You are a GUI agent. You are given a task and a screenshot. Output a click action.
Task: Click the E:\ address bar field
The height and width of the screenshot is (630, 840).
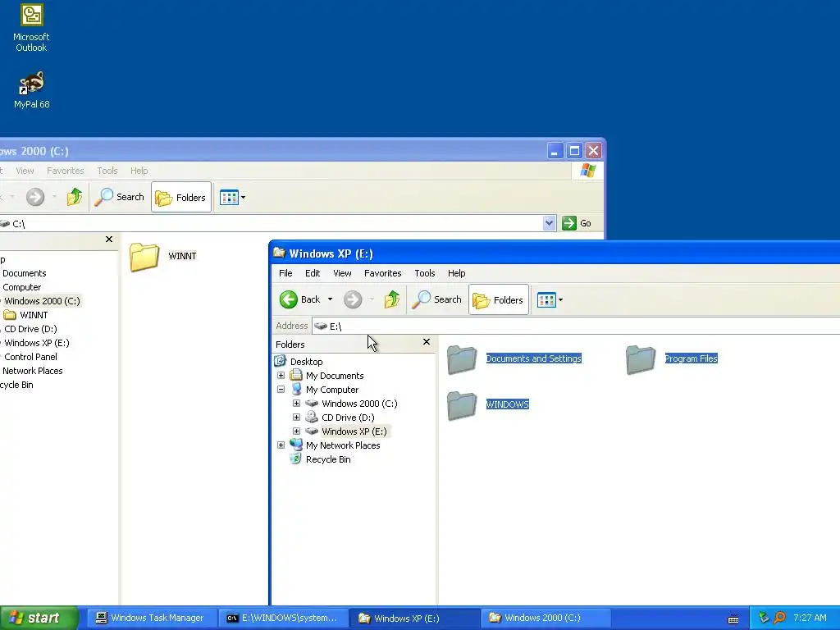click(x=576, y=326)
